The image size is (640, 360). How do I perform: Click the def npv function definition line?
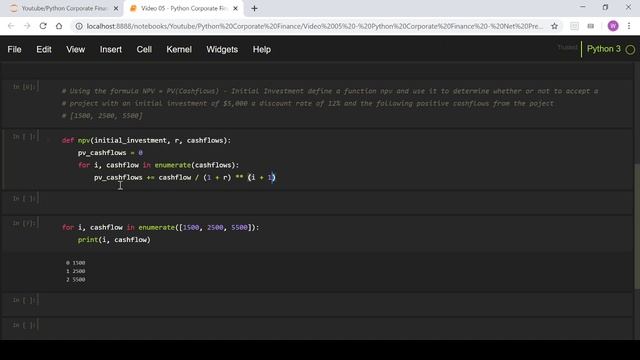[146, 140]
